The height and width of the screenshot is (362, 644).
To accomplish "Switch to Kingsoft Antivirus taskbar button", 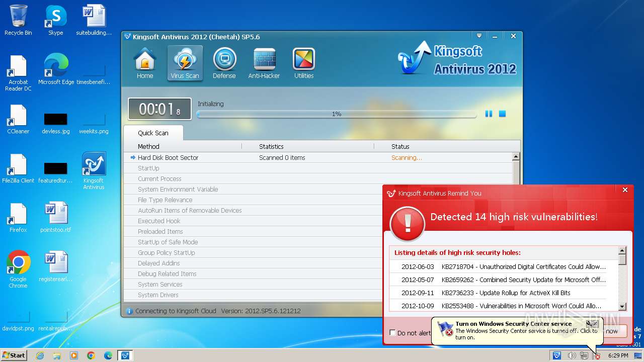I will tap(125, 355).
